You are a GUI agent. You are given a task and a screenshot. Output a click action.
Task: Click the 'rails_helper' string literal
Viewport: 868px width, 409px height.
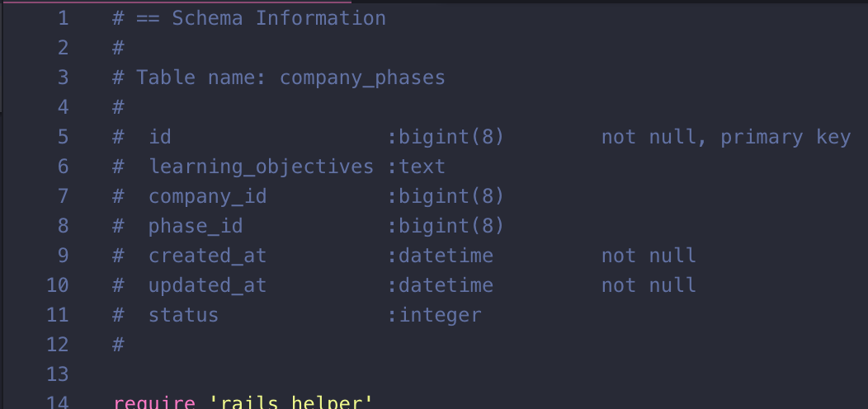pos(291,402)
